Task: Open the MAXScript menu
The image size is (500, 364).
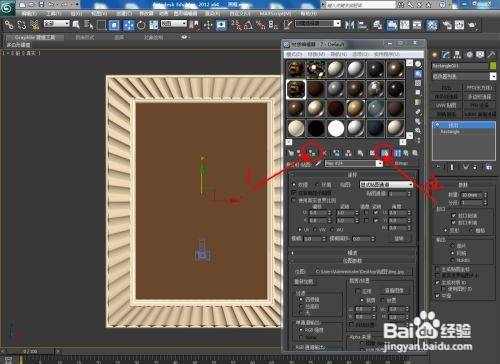Action: click(x=275, y=14)
